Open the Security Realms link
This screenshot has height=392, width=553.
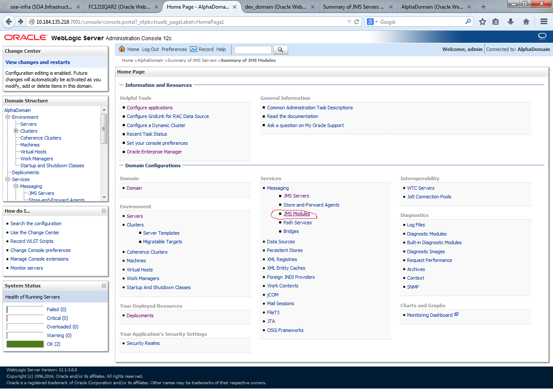coord(143,343)
